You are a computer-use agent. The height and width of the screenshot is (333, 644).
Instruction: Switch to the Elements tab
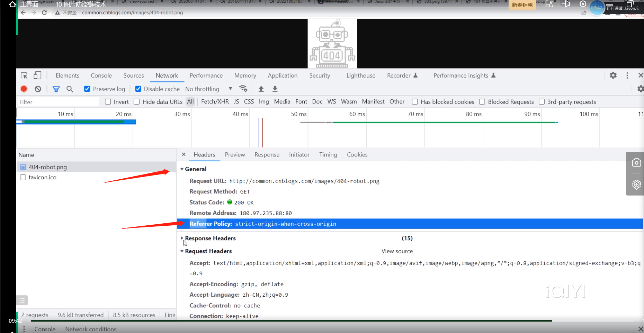68,75
